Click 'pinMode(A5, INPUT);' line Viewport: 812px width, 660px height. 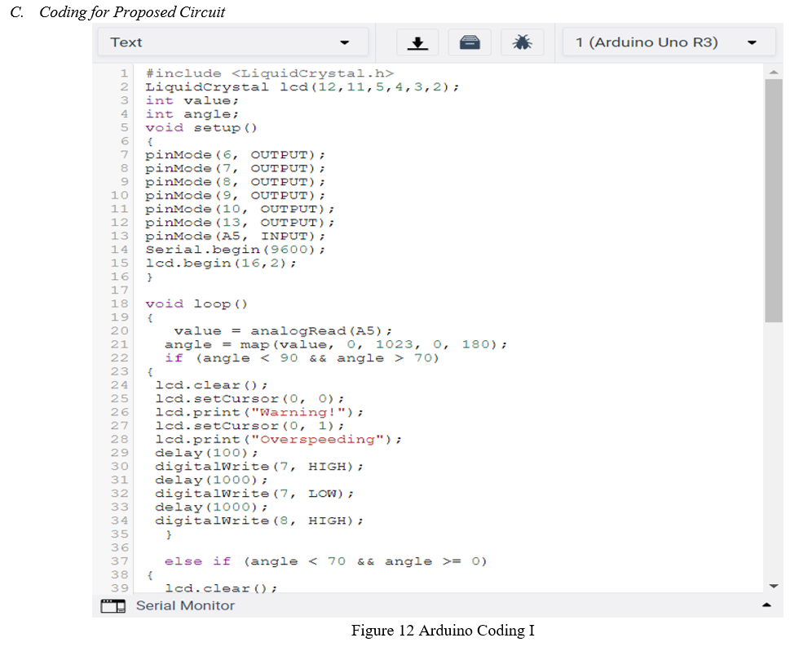(235, 237)
